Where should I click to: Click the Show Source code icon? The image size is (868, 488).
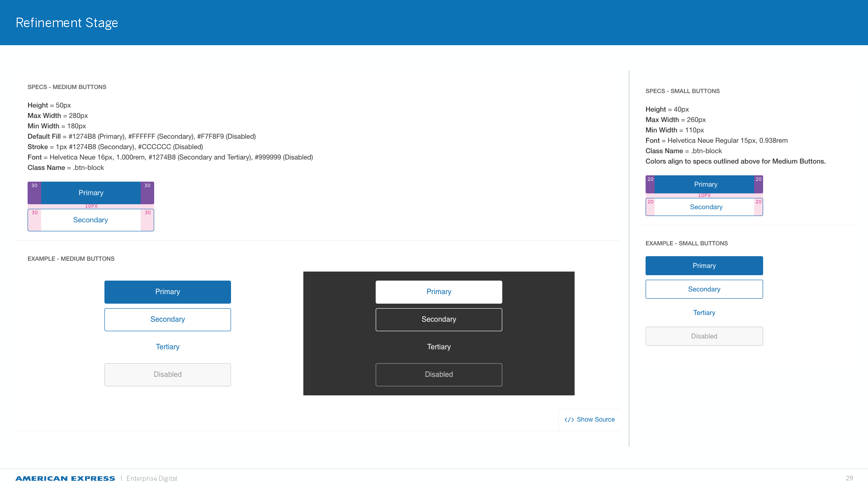tap(569, 420)
